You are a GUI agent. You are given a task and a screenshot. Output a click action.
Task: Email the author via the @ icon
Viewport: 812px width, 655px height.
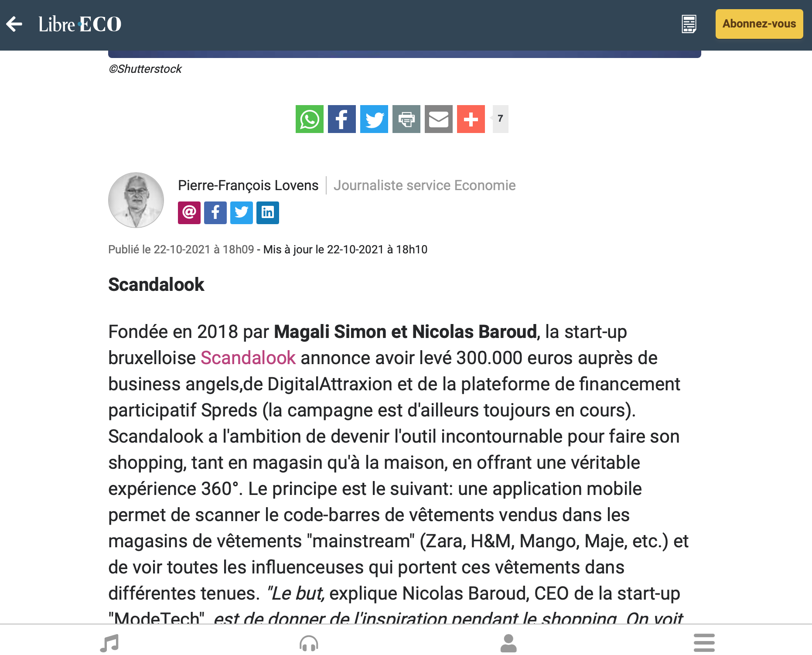point(189,213)
